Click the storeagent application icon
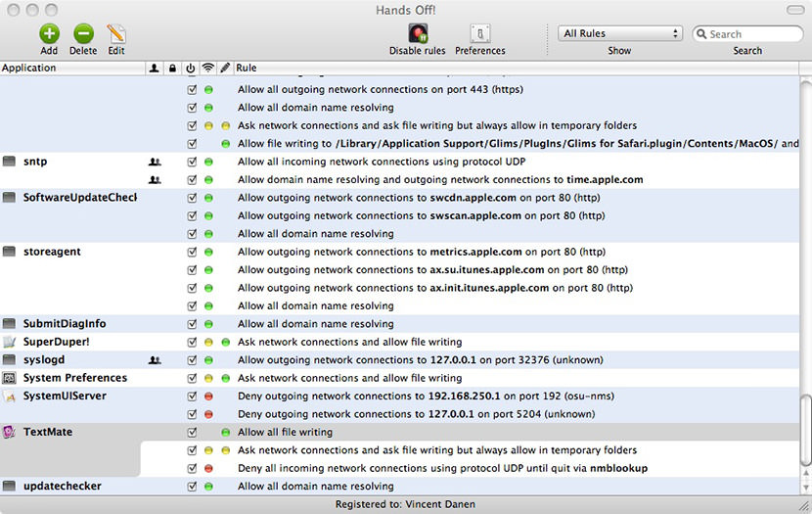This screenshot has height=514, width=812. pyautogui.click(x=9, y=252)
